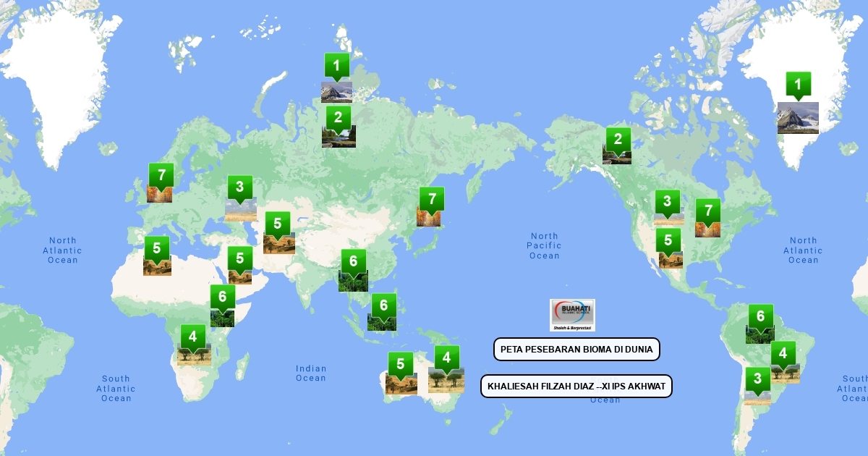Select marker 1 on Greenland
Viewport: 868px width, 456px height.
pos(798,85)
